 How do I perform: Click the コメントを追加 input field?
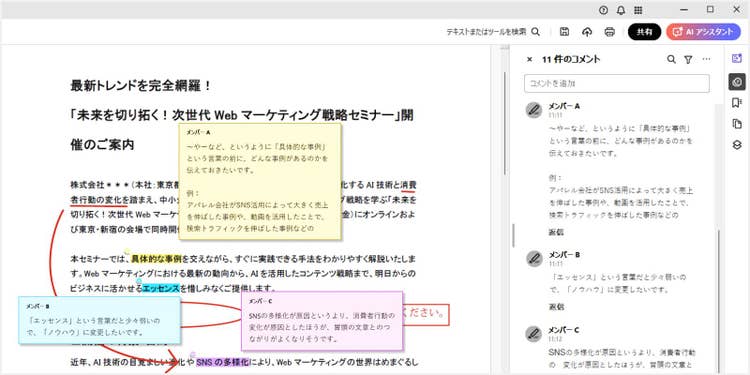pyautogui.click(x=617, y=83)
